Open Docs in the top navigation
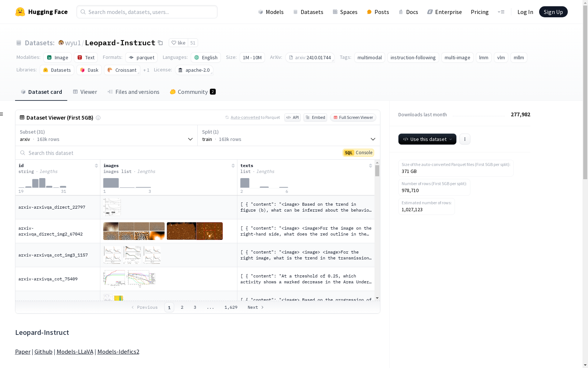588x368 pixels. pyautogui.click(x=408, y=12)
